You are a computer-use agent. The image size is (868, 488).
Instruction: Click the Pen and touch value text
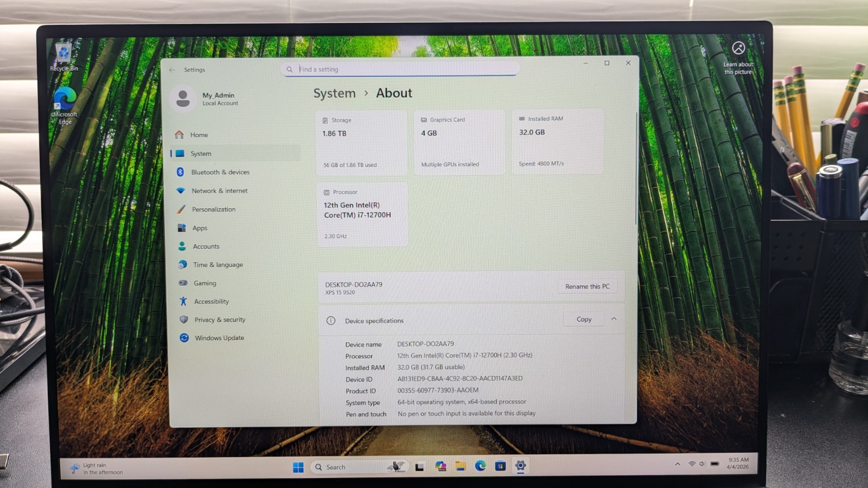(467, 413)
